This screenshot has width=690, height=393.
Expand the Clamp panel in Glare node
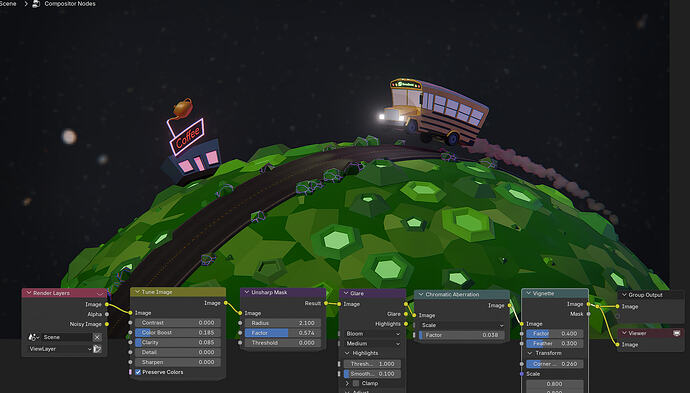[347, 383]
